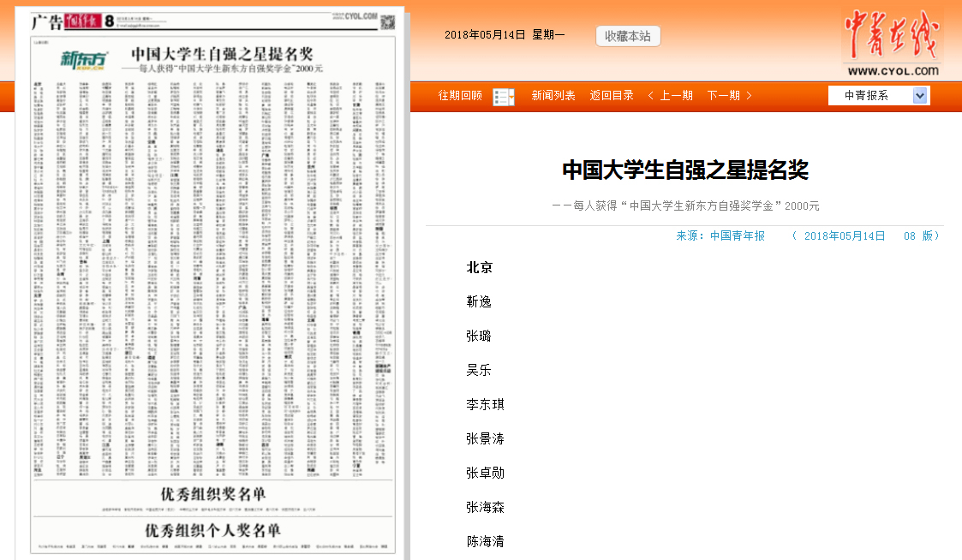Click the source link 中国青年报

click(738, 235)
